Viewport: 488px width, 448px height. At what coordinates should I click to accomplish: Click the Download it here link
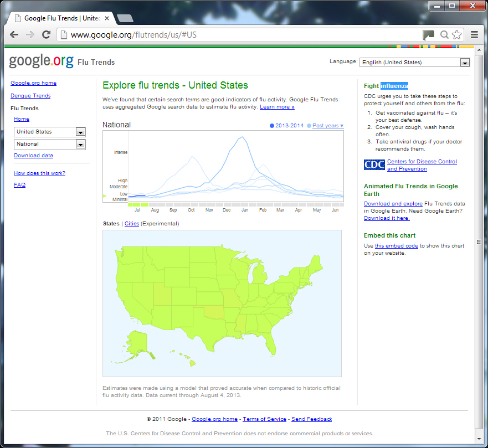click(387, 218)
